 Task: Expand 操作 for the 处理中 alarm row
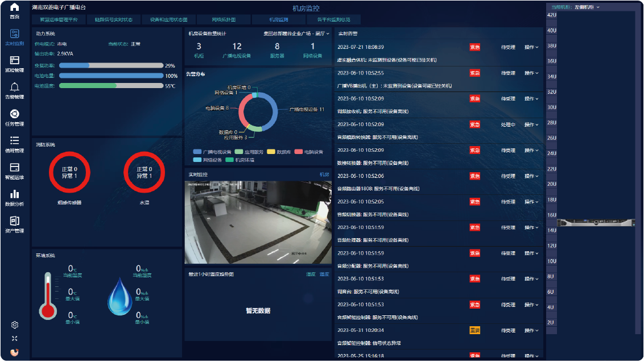(x=531, y=125)
